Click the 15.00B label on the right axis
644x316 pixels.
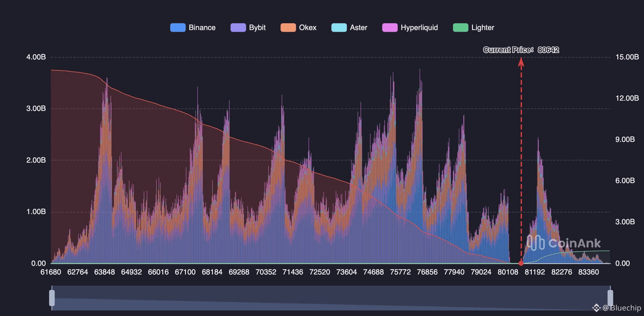pyautogui.click(x=627, y=57)
